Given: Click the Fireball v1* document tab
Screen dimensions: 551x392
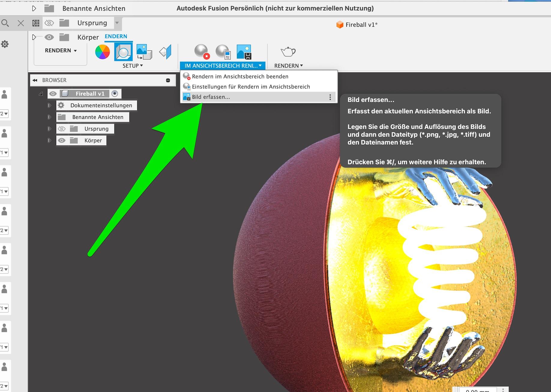Looking at the screenshot, I should (x=357, y=25).
